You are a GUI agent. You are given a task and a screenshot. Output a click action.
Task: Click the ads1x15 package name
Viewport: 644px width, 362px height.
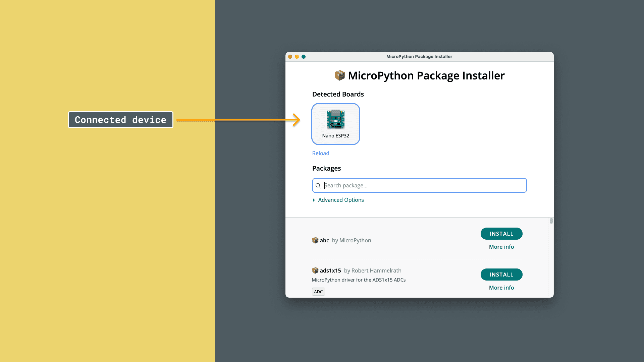[x=330, y=270]
